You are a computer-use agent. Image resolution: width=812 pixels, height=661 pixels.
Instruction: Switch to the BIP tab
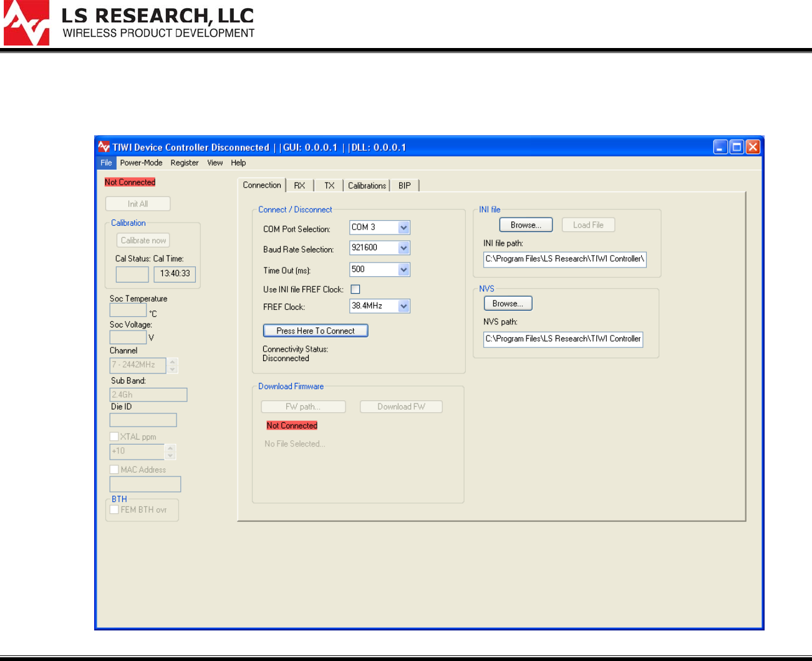[405, 186]
